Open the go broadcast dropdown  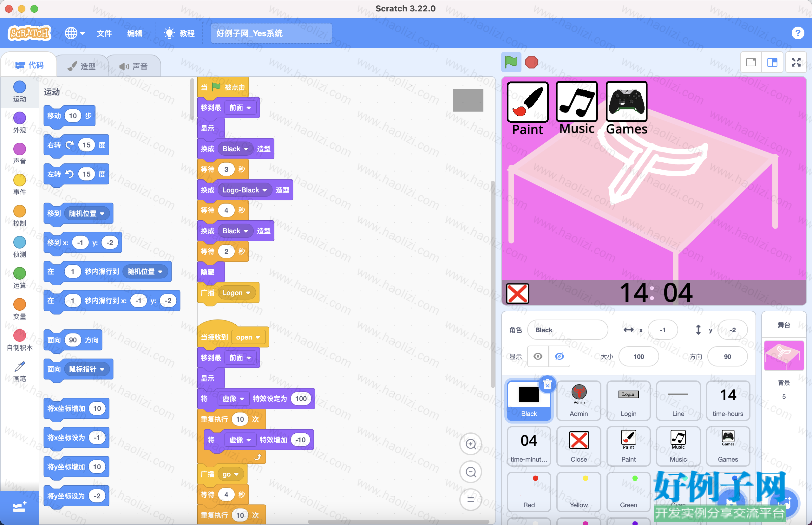230,474
